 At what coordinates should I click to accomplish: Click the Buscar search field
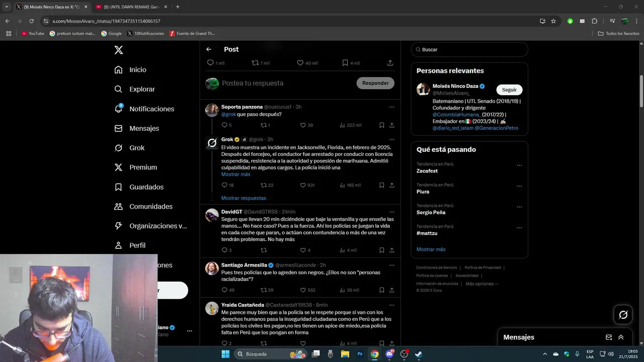coord(469,49)
